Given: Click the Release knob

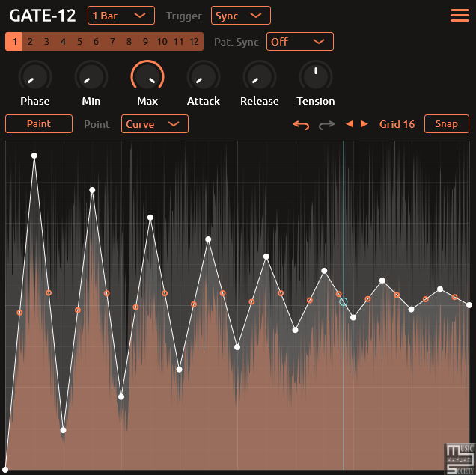Looking at the screenshot, I should tap(260, 76).
